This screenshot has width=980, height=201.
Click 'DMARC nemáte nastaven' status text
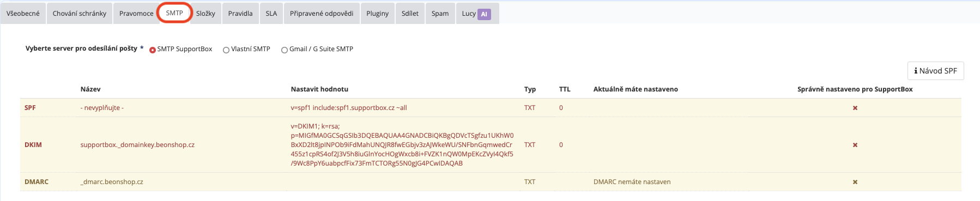[x=632, y=182]
